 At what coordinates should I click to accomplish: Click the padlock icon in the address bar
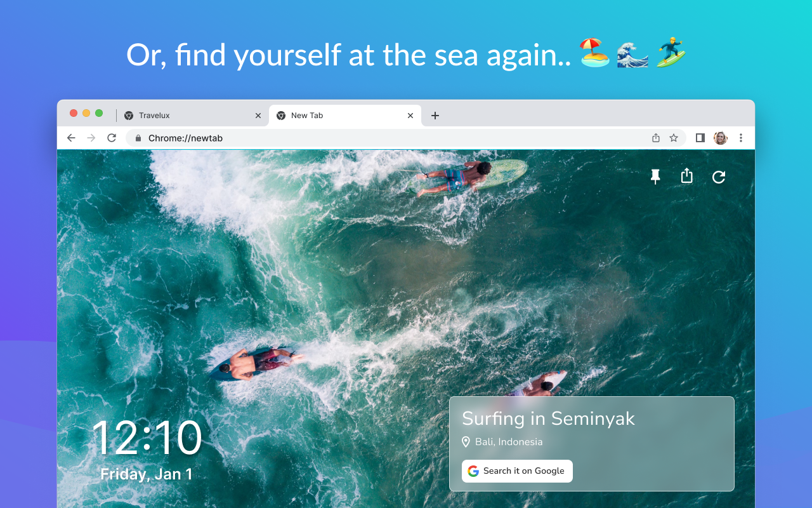[x=138, y=138]
